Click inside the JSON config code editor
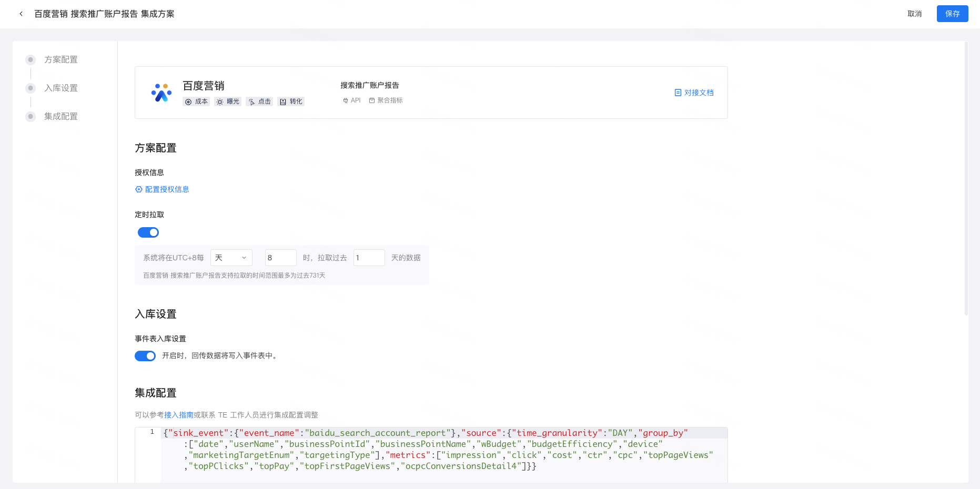The image size is (980, 489). click(x=444, y=455)
